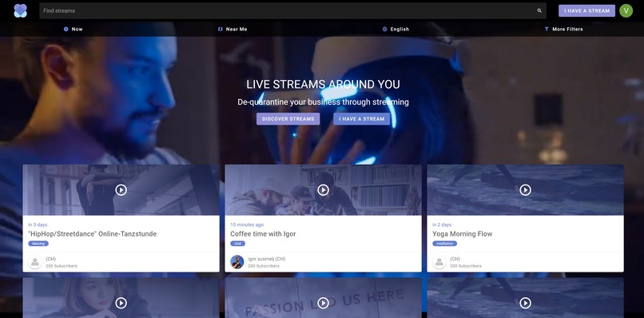Open the Coffee time with Igor title
644x318 pixels.
click(x=263, y=234)
